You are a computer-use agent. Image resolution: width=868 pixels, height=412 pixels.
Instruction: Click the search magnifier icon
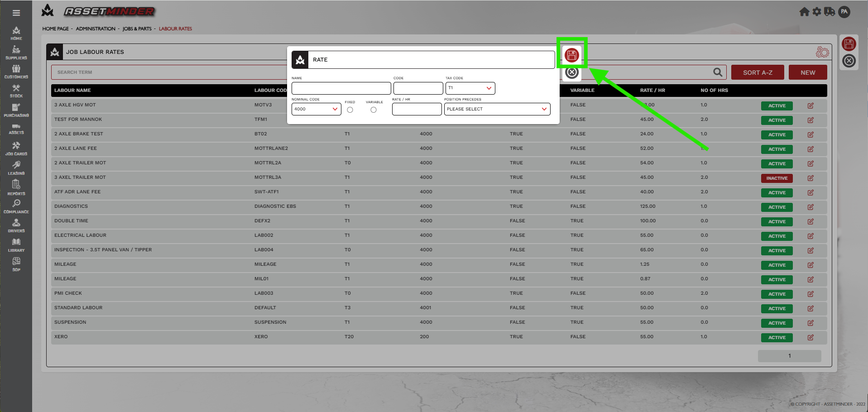click(x=718, y=72)
